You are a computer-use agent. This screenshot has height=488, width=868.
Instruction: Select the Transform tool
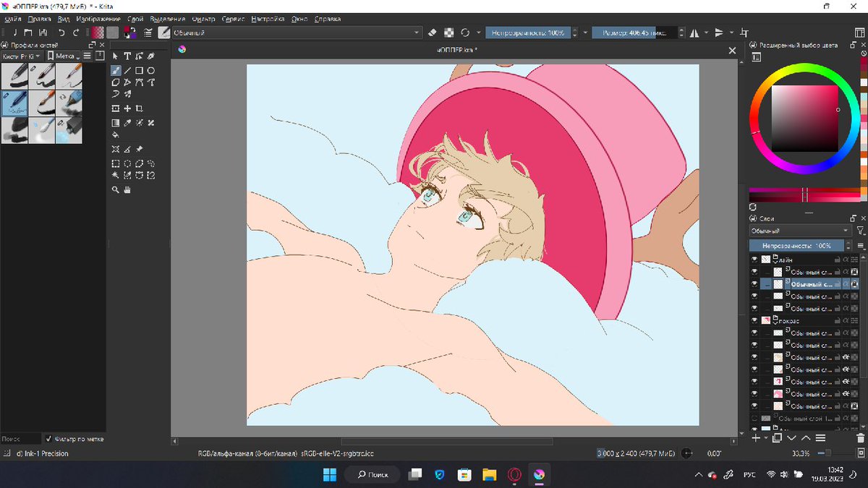(115, 108)
